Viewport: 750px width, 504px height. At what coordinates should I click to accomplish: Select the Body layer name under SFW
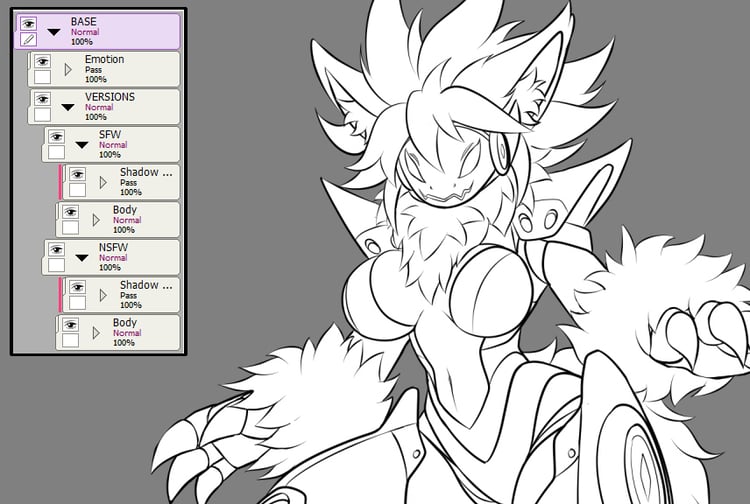125,210
